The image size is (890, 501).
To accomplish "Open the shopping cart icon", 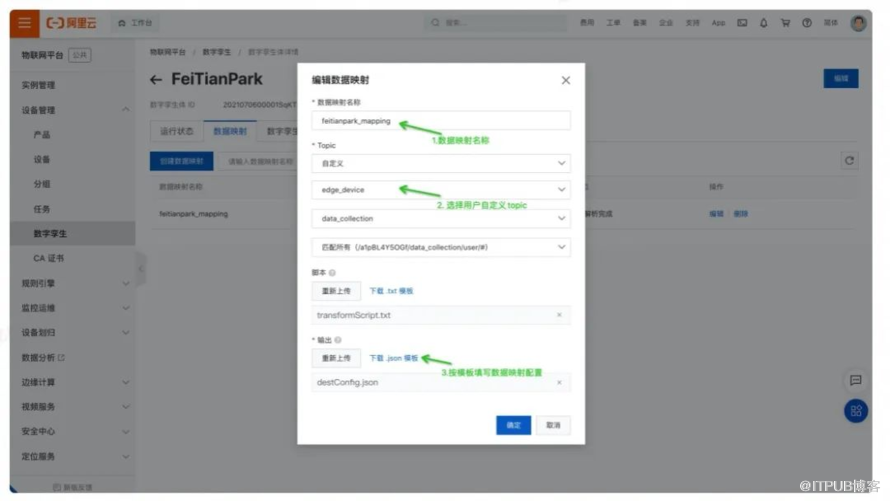I will [x=785, y=23].
